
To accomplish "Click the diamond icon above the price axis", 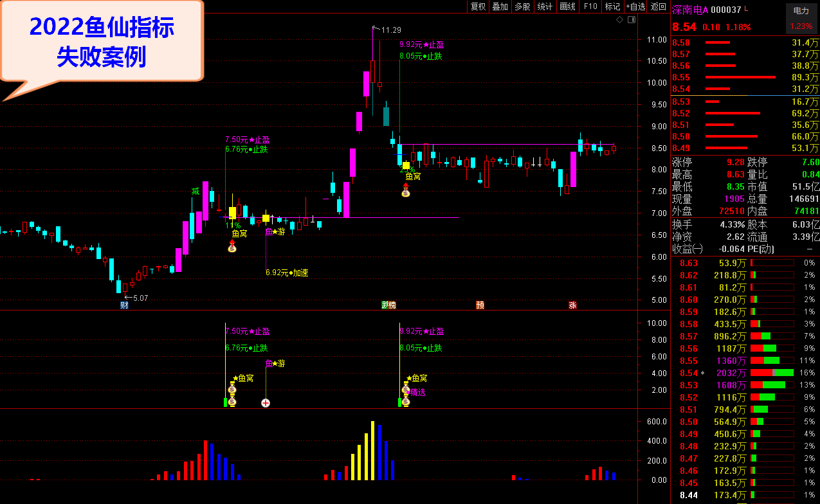I will pyautogui.click(x=619, y=20).
